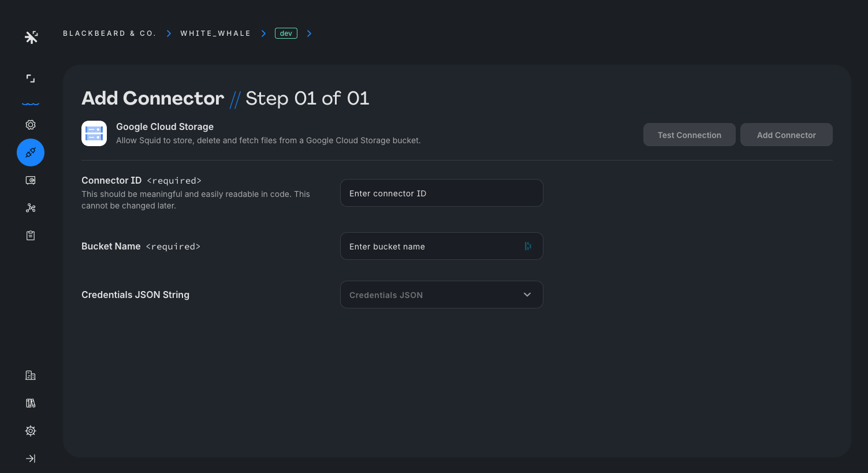Click the 'Bucket Name' label

(x=111, y=246)
